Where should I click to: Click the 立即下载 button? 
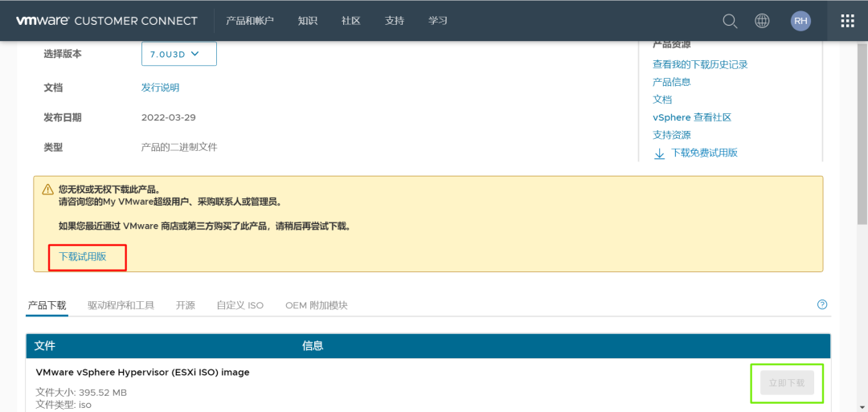pos(787,383)
